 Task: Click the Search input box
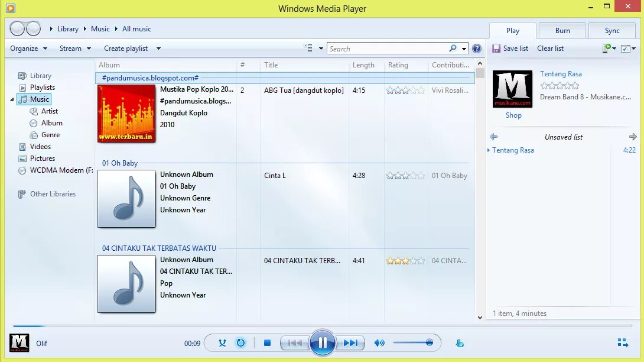(388, 49)
